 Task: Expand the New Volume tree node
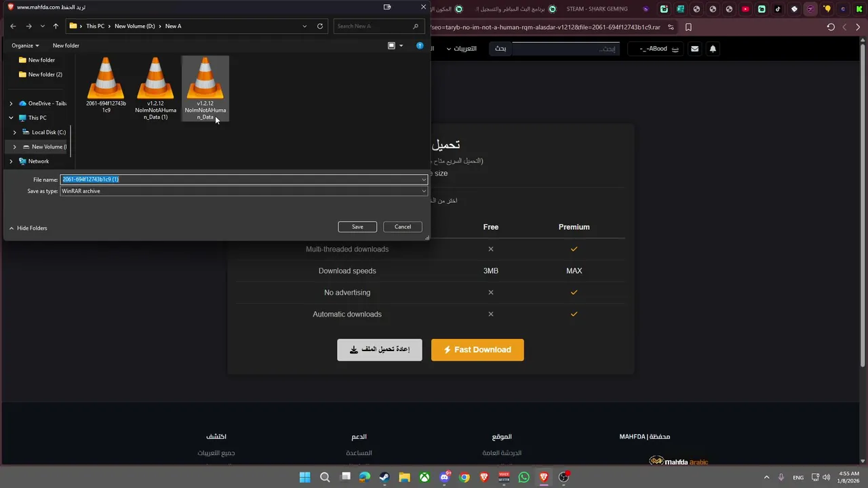[x=14, y=146]
